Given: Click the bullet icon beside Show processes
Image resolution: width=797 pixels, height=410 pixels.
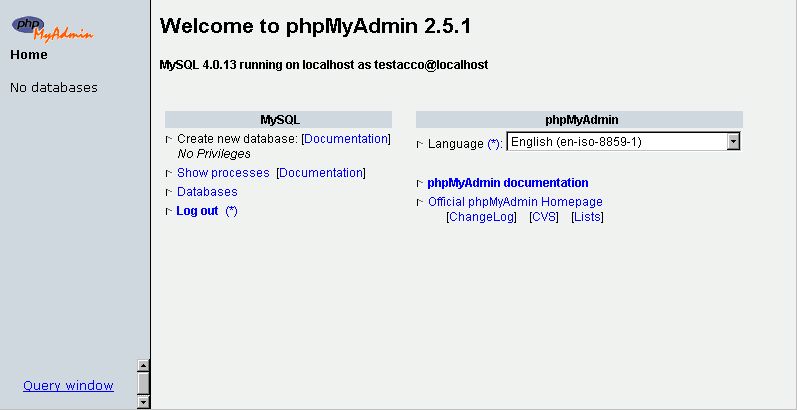Looking at the screenshot, I should (169, 173).
